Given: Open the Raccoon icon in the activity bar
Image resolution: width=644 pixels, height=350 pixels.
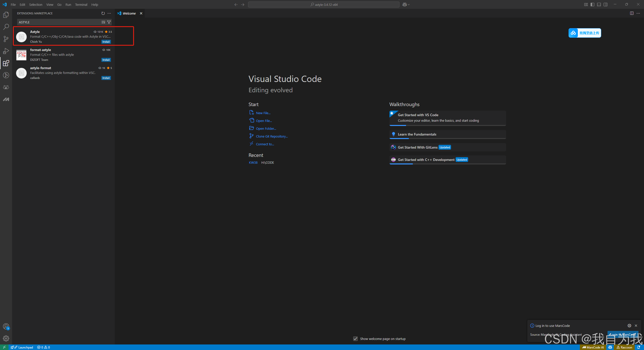Looking at the screenshot, I should 6,87.
